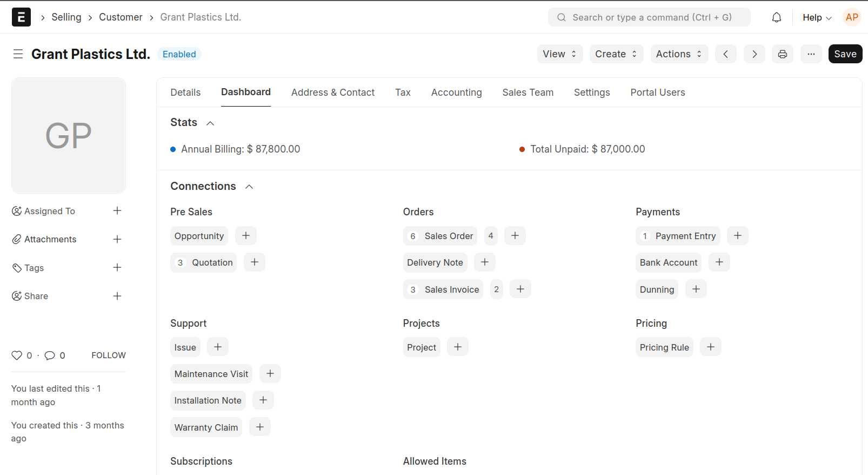Image resolution: width=868 pixels, height=475 pixels.
Task: Add an attachment using the plus icon
Action: [117, 239]
